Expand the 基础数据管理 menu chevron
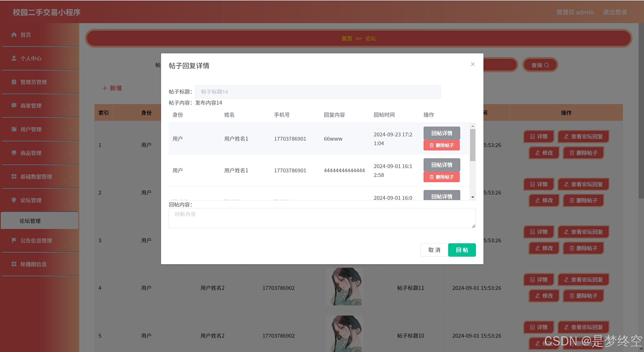The width and height of the screenshot is (644, 352). click(x=71, y=176)
